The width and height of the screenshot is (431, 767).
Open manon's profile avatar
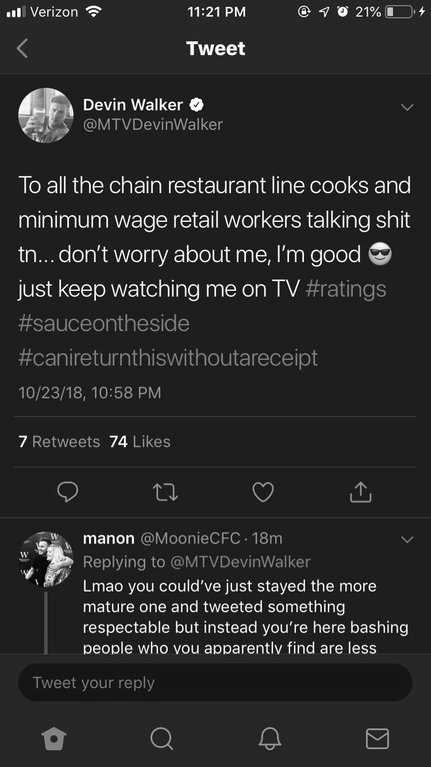[46, 559]
